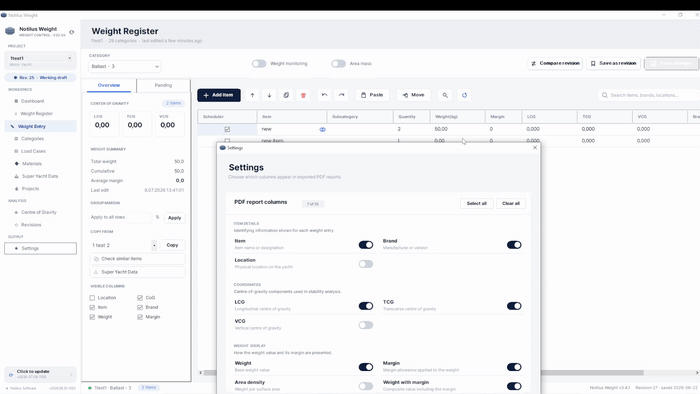
Task: Toggle Weight monitoring switch
Action: coord(259,64)
